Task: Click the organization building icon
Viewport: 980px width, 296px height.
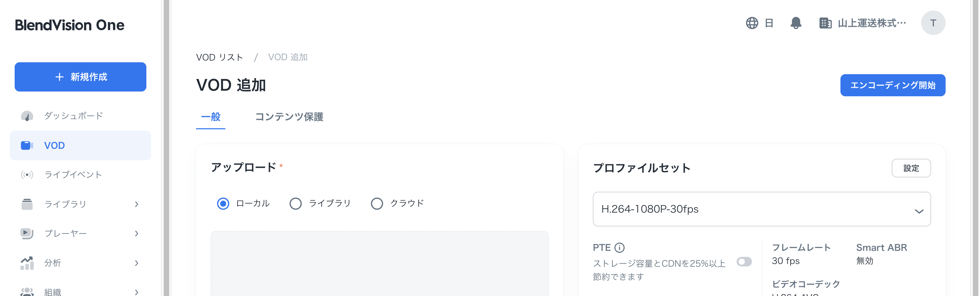Action: [825, 23]
